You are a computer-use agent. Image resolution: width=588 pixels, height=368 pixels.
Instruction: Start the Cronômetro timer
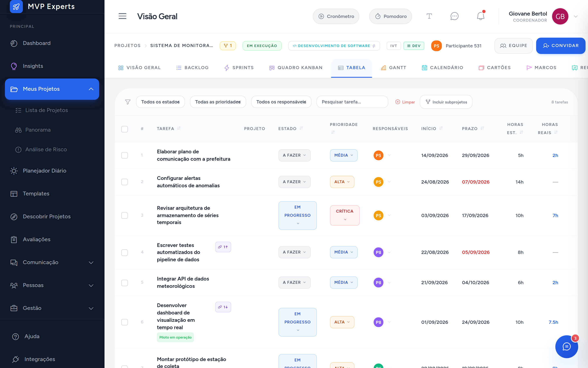[x=336, y=16]
